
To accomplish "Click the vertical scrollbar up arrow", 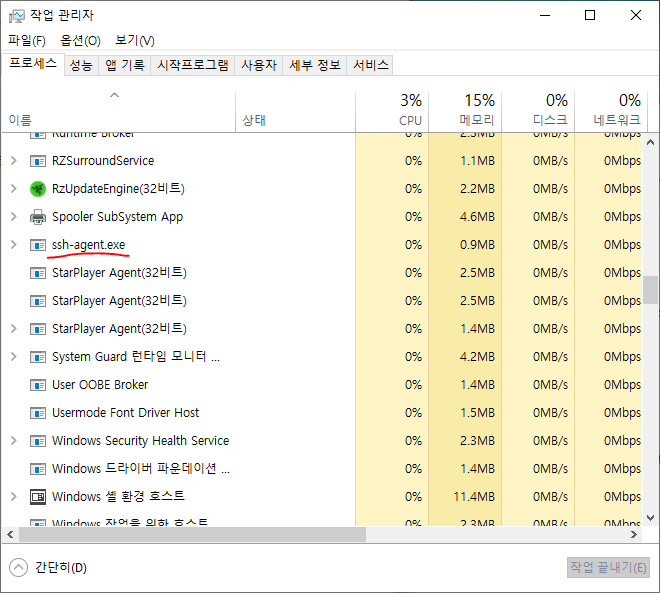I will [650, 142].
